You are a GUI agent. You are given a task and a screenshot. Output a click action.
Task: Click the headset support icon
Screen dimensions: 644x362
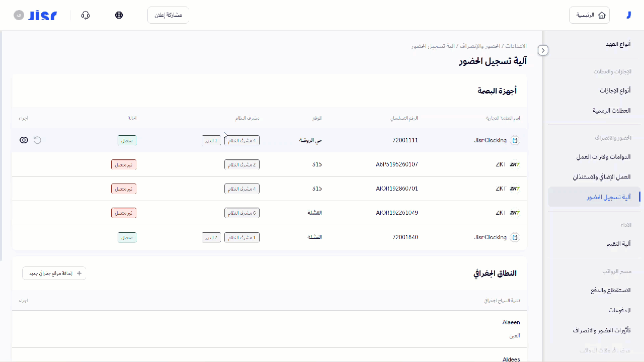pyautogui.click(x=86, y=15)
